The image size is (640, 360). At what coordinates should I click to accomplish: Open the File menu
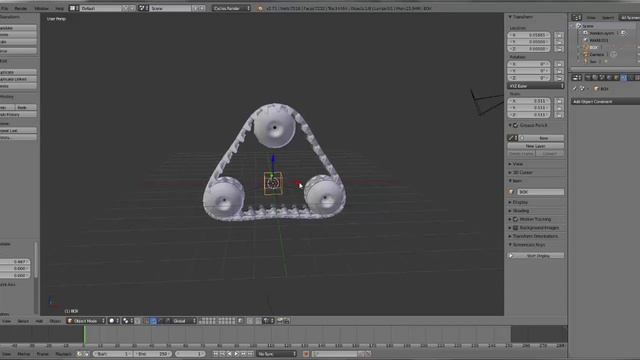point(4,8)
